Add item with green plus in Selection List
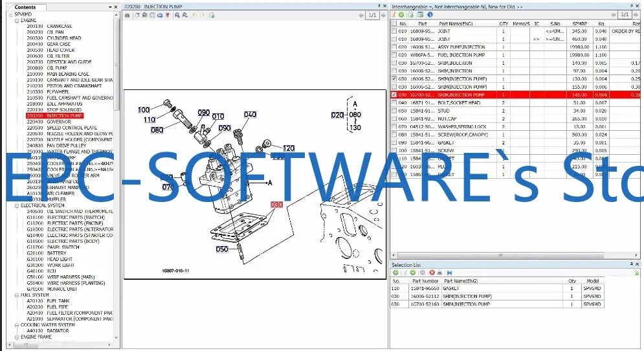Screen dimensions: 644x351 395,273
